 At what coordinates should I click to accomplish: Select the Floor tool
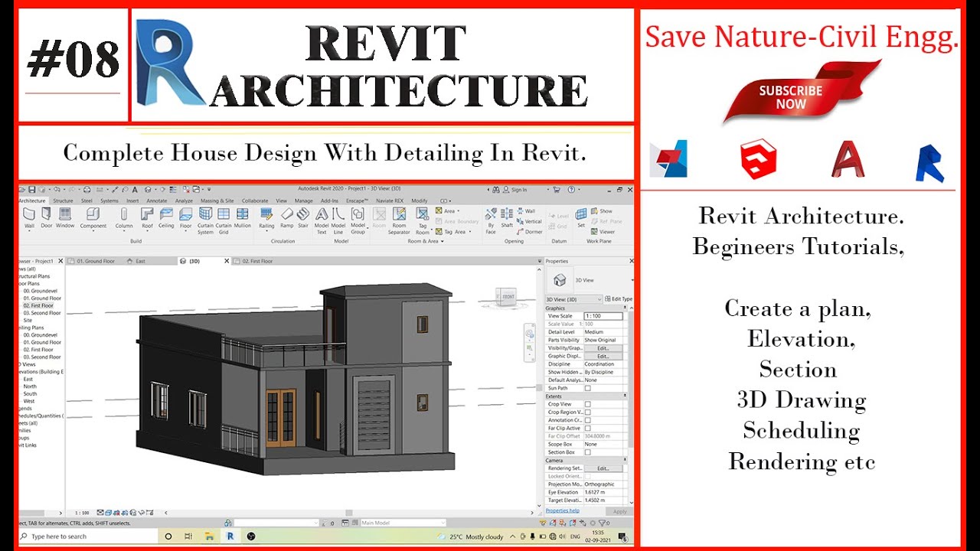(185, 217)
